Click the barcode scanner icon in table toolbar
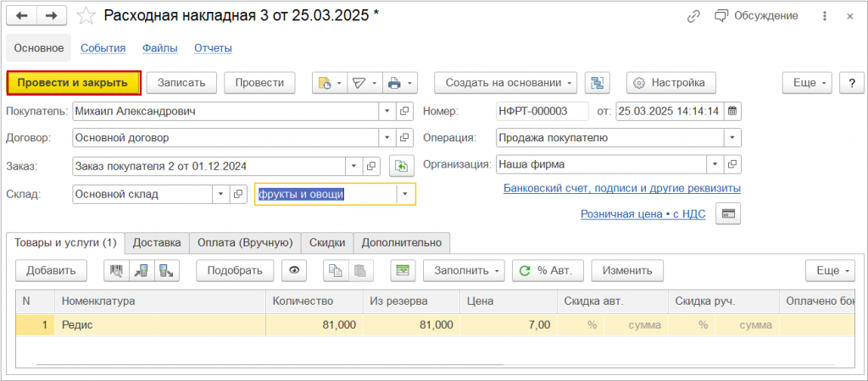Screen dimensions: 868x381 116,270
